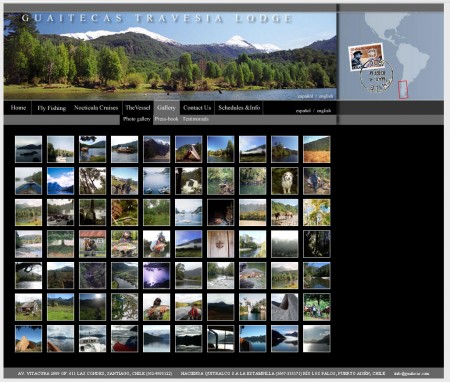This screenshot has width=450, height=382.
Task: Open the purple lightning storm thumbnail
Action: (157, 275)
